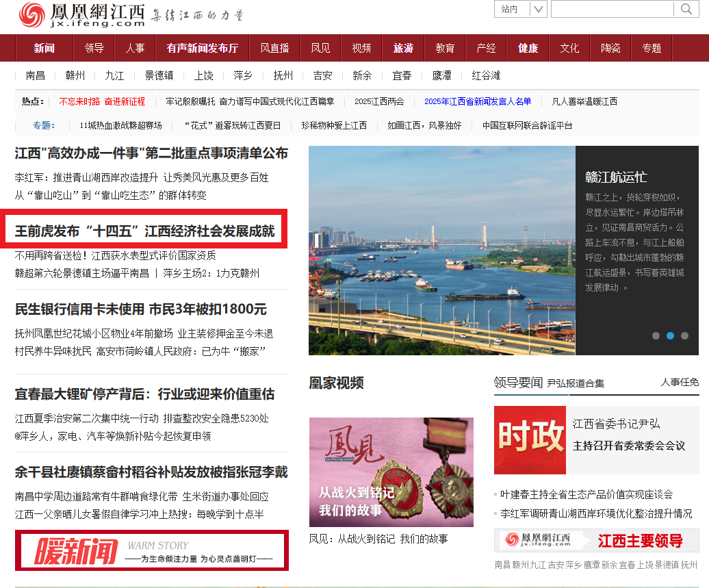
Task: Select city link 吉安
Action: pos(323,75)
